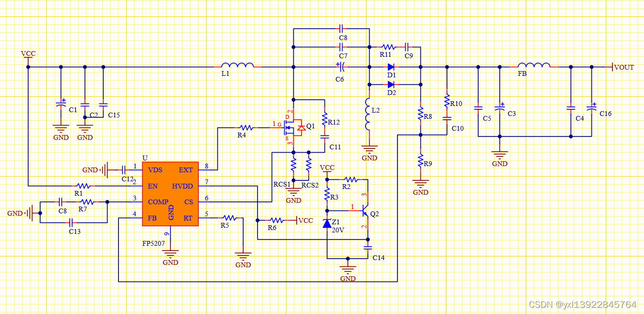The image size is (644, 314).
Task: Select the Z1 zener diode symbol
Action: [x=327, y=223]
